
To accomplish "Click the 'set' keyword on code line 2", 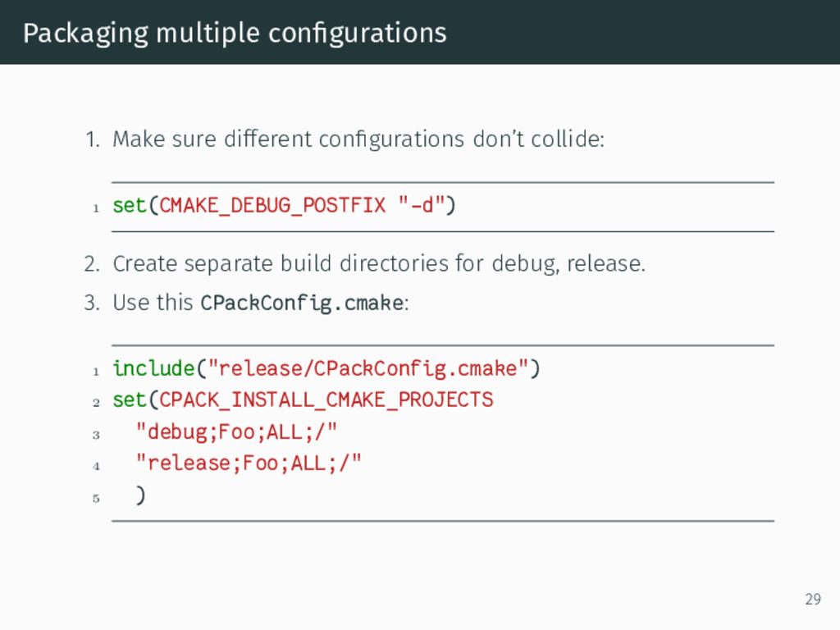I will (x=129, y=400).
